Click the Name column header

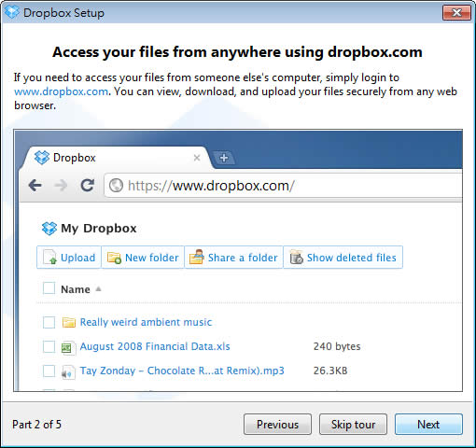76,289
